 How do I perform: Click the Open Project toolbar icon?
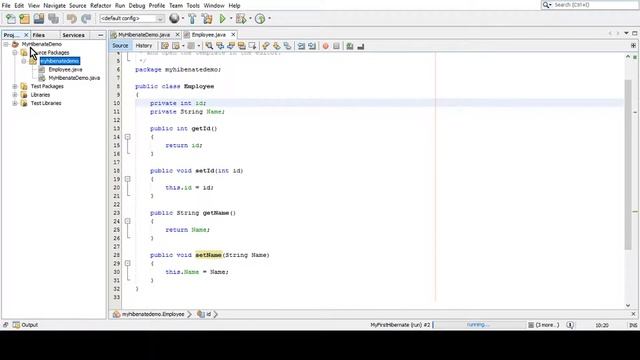pos(39,18)
